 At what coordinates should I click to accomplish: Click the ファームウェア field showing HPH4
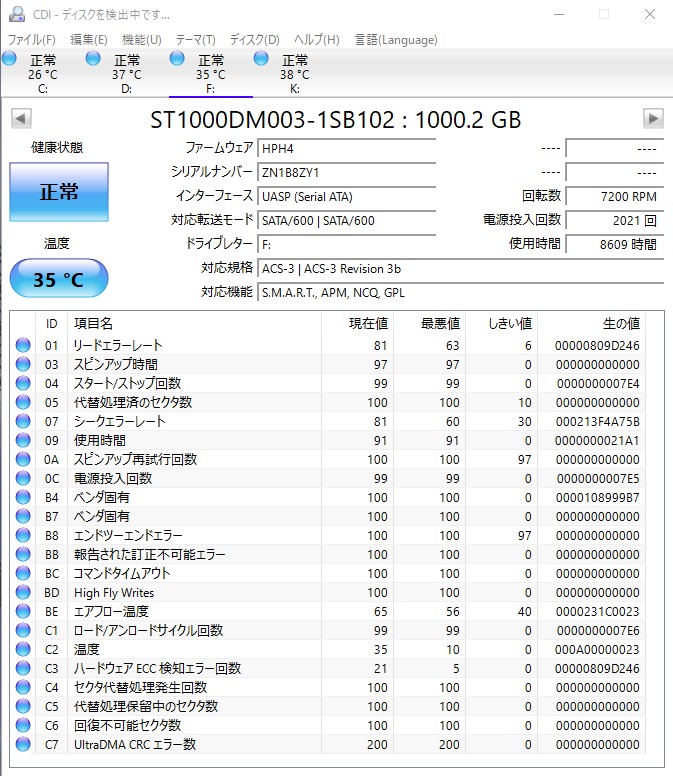pyautogui.click(x=346, y=148)
